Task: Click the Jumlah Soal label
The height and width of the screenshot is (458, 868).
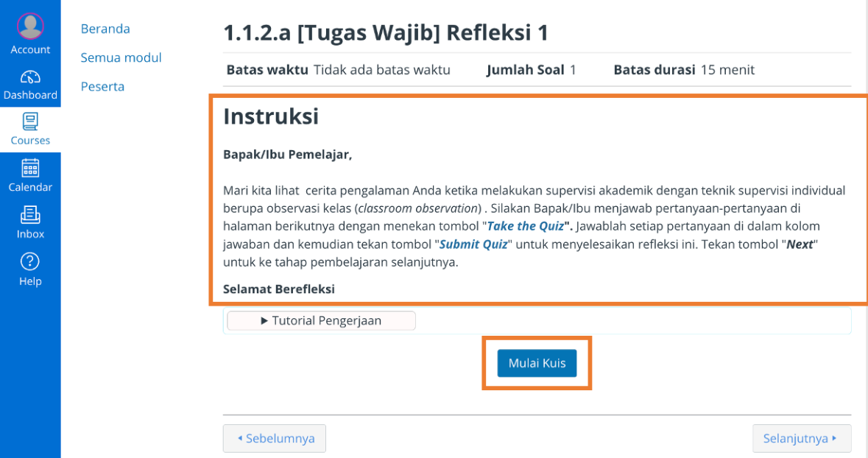Action: tap(525, 70)
